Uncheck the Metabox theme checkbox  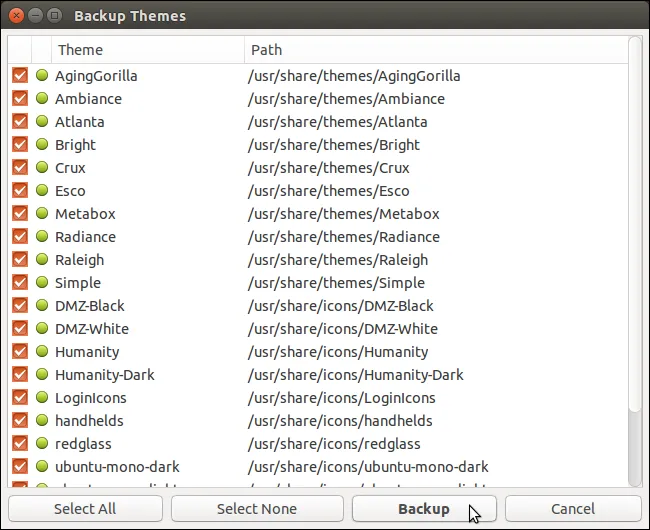pos(20,213)
